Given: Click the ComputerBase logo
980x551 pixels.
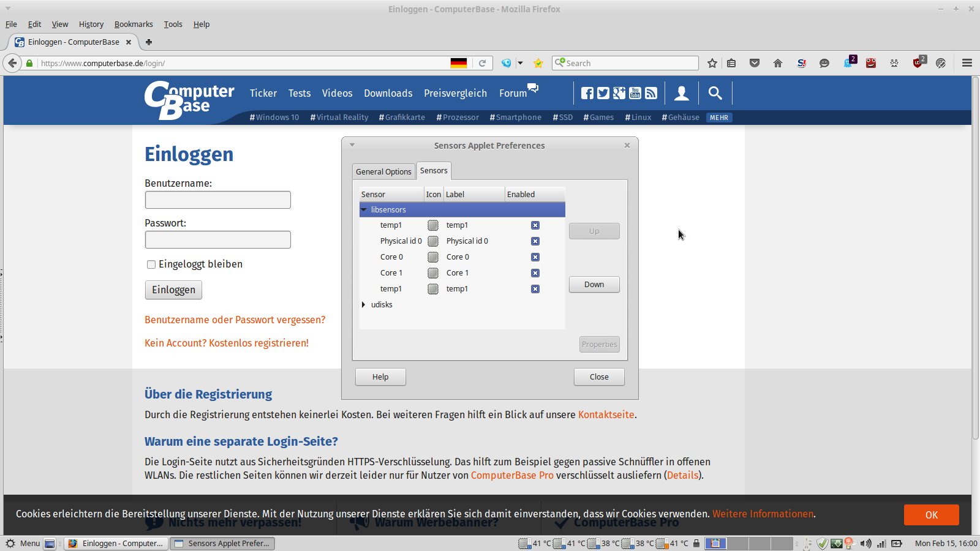Looking at the screenshot, I should pyautogui.click(x=189, y=100).
